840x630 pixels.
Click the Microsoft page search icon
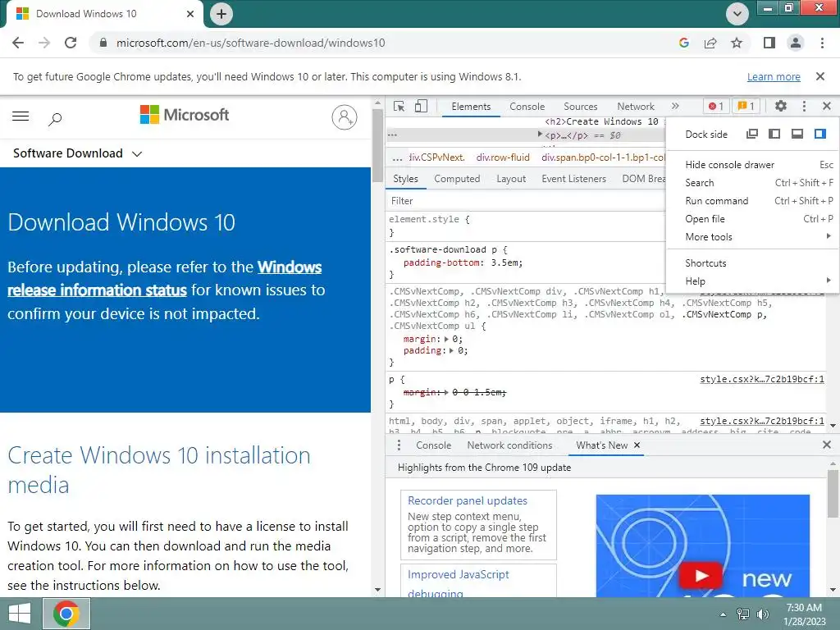(x=55, y=118)
